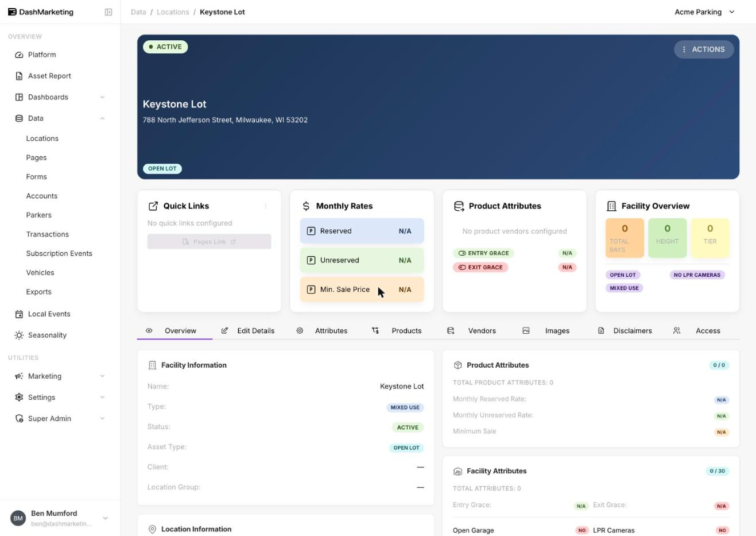Click the Marketing megaphone icon
Screen dimensions: 756x536
coord(19,376)
